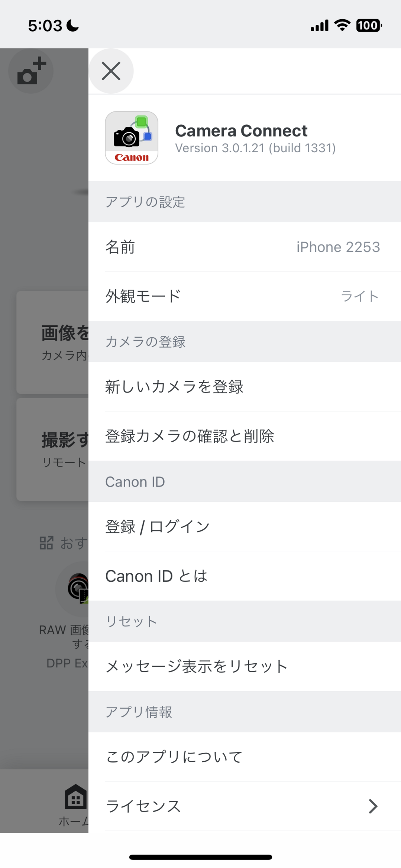Tap the battery indicator in the status bar

[x=368, y=25]
